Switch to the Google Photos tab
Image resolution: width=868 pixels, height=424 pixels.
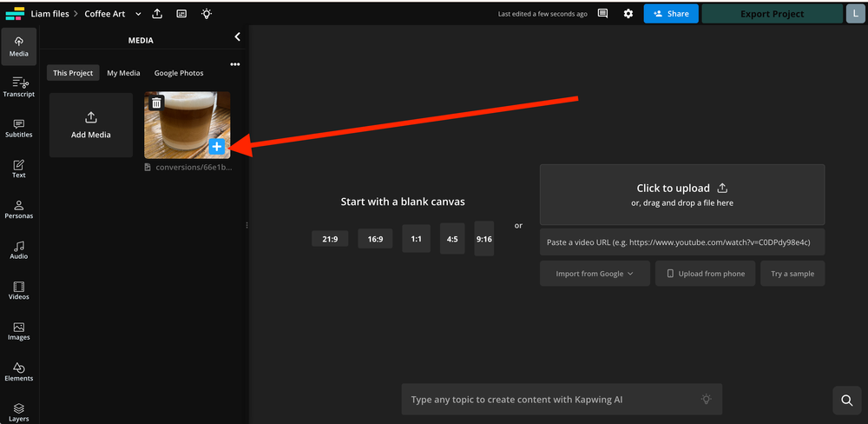click(x=179, y=73)
